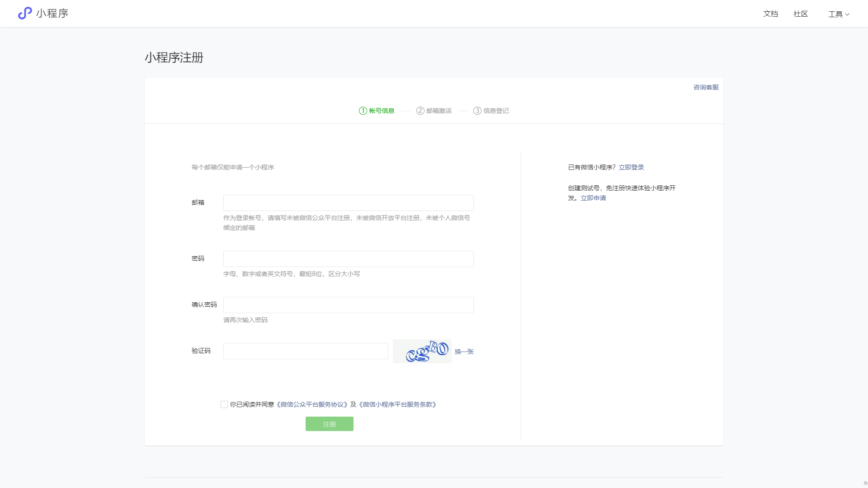
Task: Click the 已有微信小程序? text
Action: (592, 167)
